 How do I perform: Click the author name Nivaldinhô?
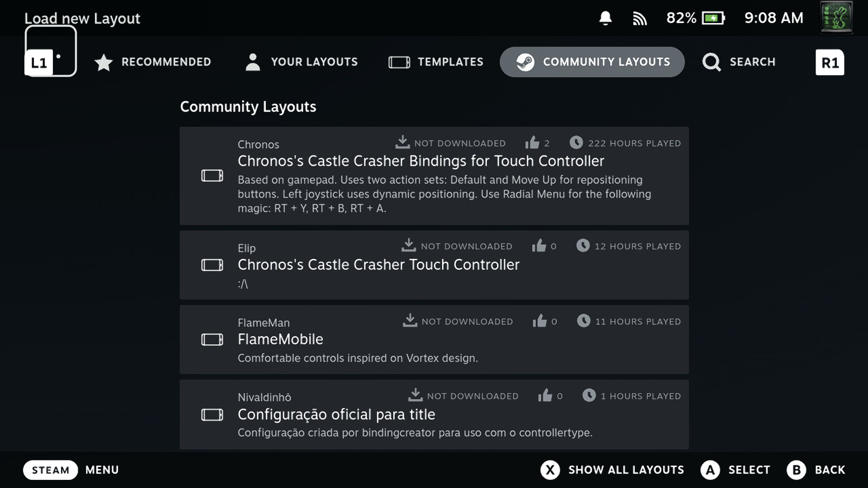[264, 397]
